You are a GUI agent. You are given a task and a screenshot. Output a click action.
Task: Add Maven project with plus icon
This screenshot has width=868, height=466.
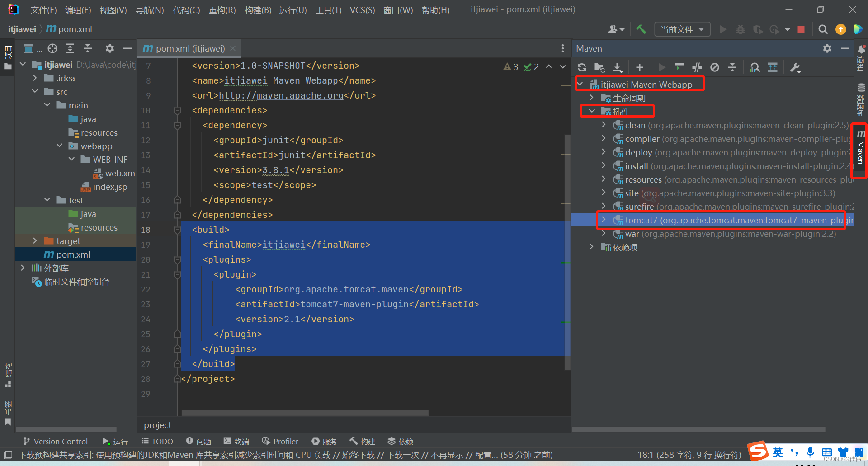tap(639, 67)
